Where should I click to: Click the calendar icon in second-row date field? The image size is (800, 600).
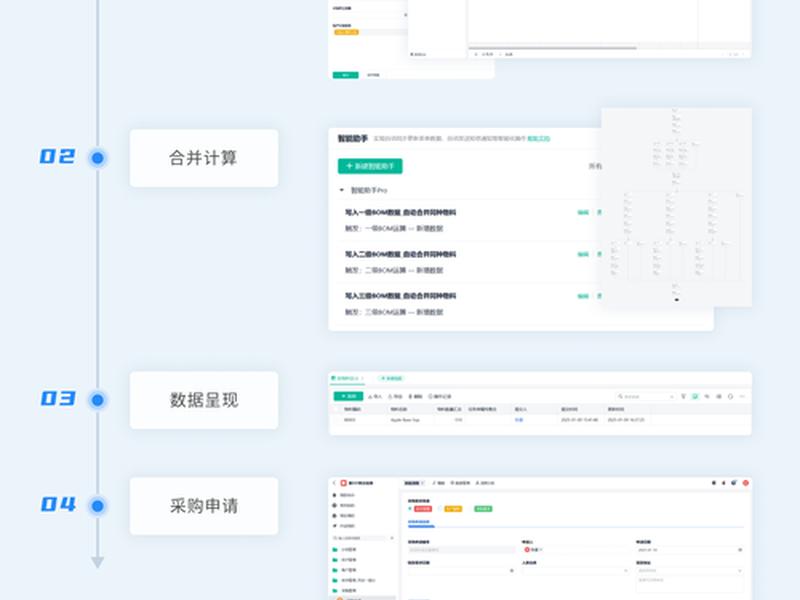point(512,570)
